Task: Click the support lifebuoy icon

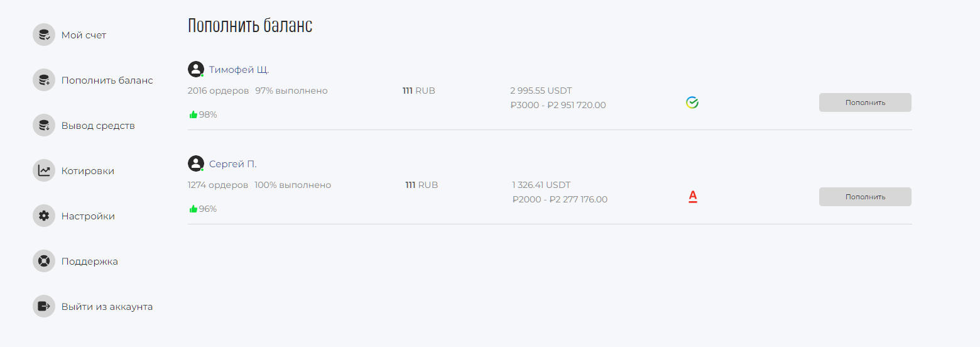Action: pyautogui.click(x=44, y=262)
